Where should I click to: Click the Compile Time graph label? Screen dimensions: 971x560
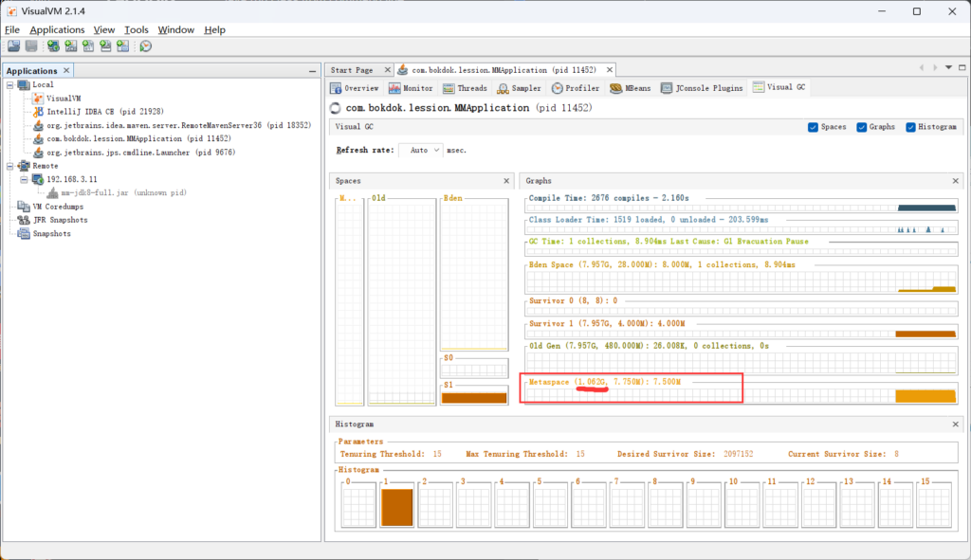(609, 198)
